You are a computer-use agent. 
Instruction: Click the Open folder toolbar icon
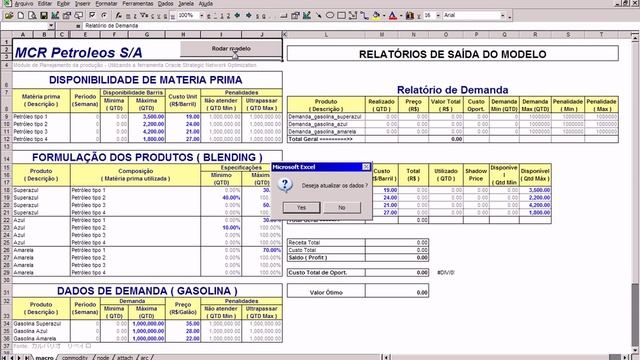(x=9, y=16)
